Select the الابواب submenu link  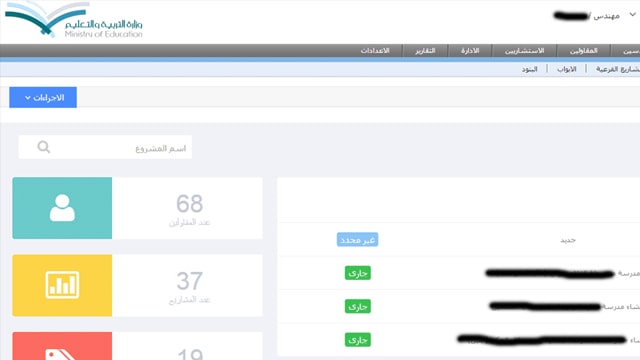[567, 69]
